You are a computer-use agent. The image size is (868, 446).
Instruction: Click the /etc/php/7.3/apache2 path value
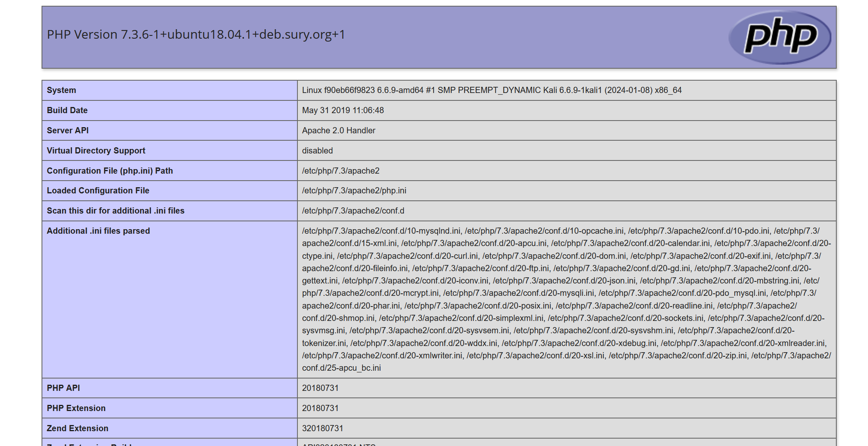[340, 171]
